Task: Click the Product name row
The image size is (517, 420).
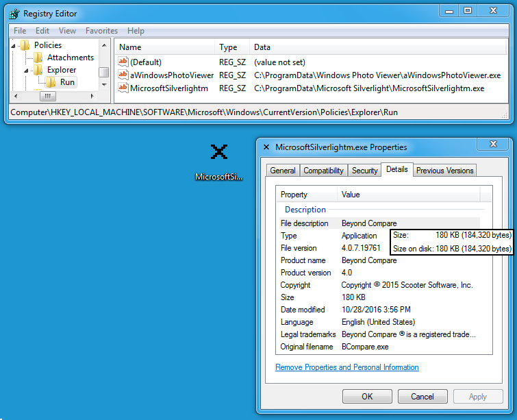Action: coord(379,260)
